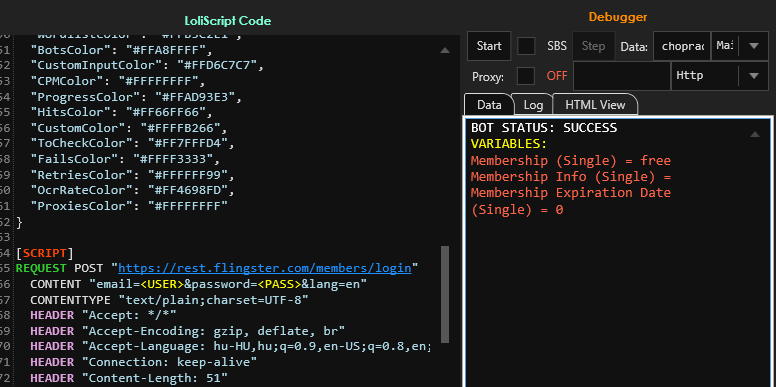Click the Start button in Debugger
The height and width of the screenshot is (387, 776).
coord(489,46)
